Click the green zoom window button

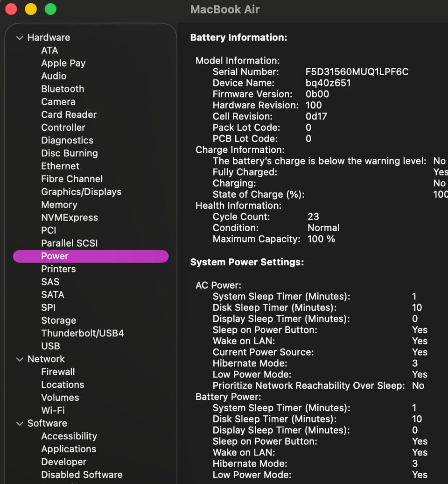click(50, 9)
